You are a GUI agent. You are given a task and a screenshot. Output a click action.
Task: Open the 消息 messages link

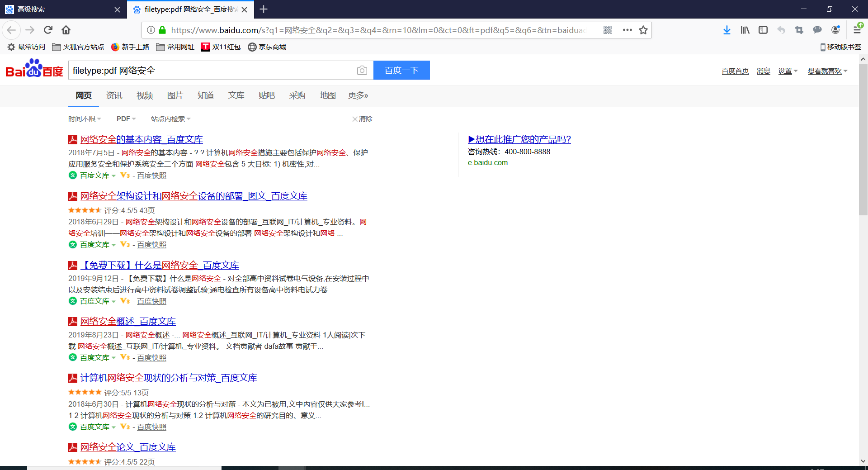coord(764,71)
